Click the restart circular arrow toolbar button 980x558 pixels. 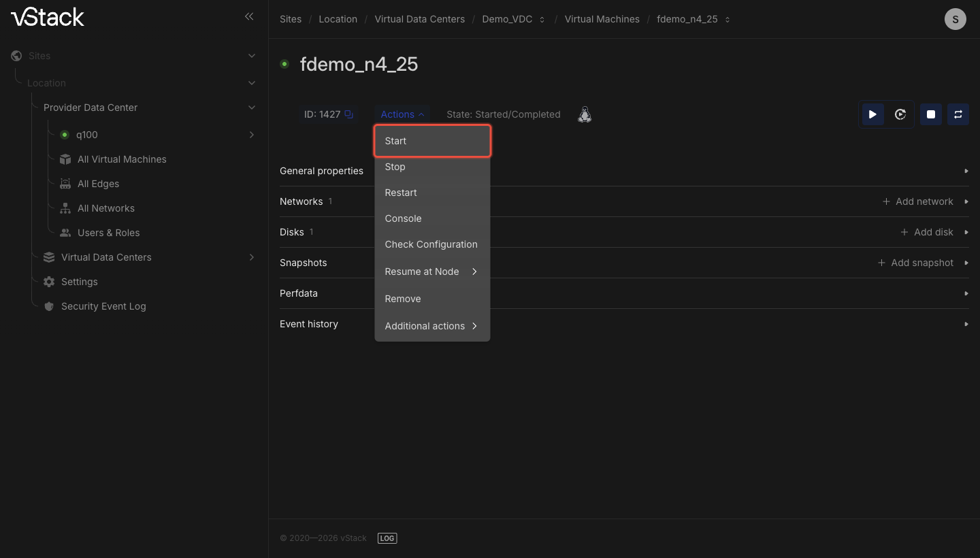pyautogui.click(x=900, y=114)
